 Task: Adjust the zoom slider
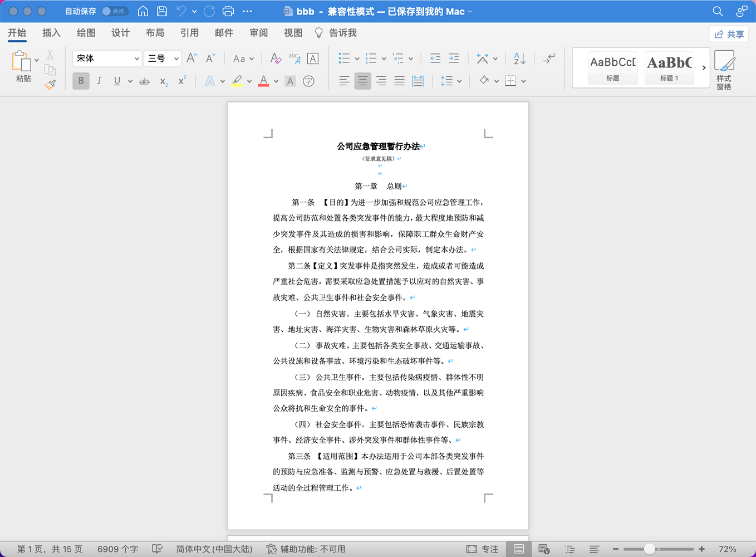point(650,549)
